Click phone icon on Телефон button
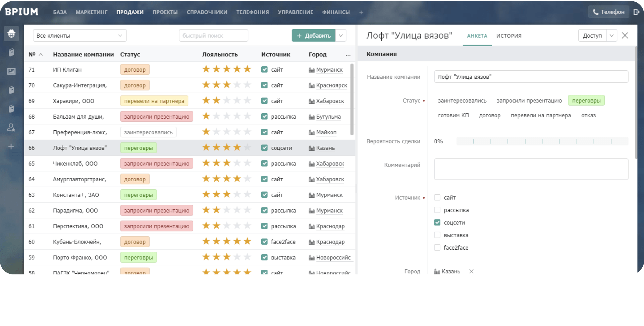The image size is (644, 326). [596, 12]
